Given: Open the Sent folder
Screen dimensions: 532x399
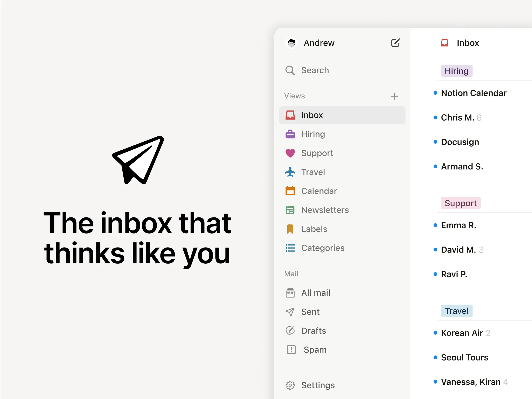Looking at the screenshot, I should 310,312.
